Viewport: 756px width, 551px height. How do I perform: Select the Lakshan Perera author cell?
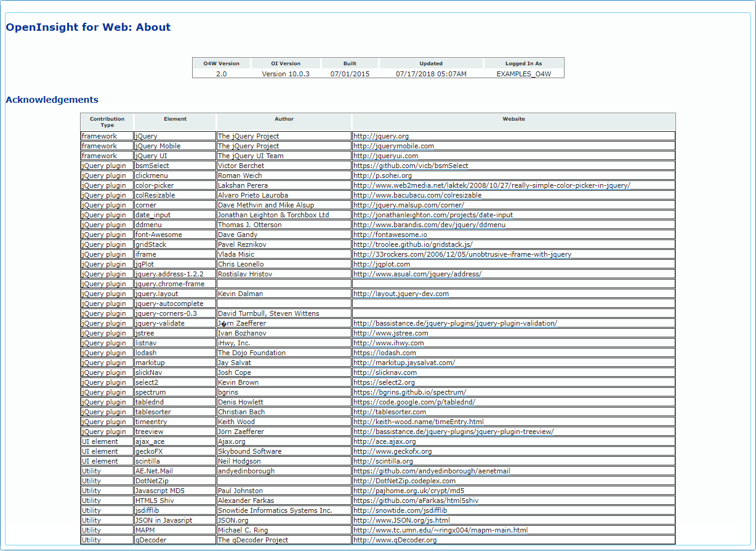pos(284,185)
